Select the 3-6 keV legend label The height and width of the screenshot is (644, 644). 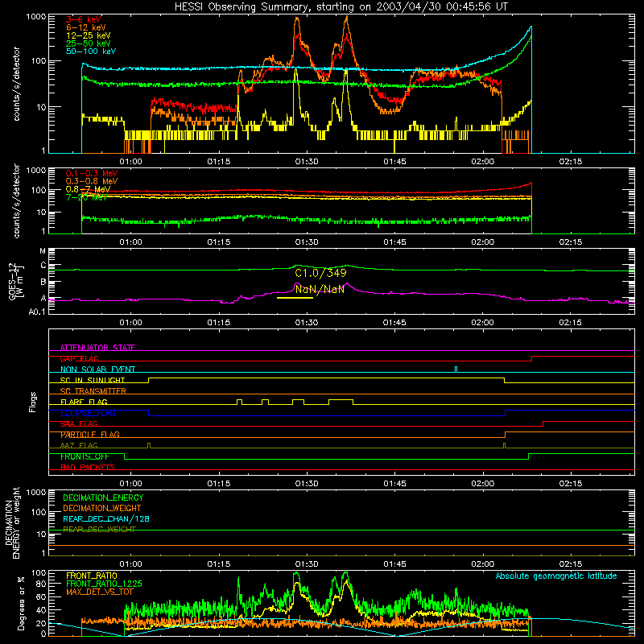[84, 19]
